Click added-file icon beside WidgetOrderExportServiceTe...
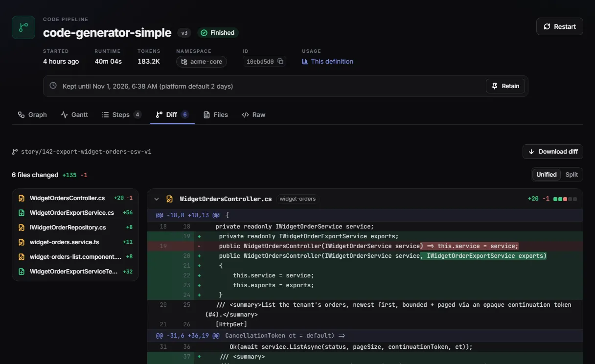Image resolution: width=595 pixels, height=364 pixels. [x=22, y=272]
